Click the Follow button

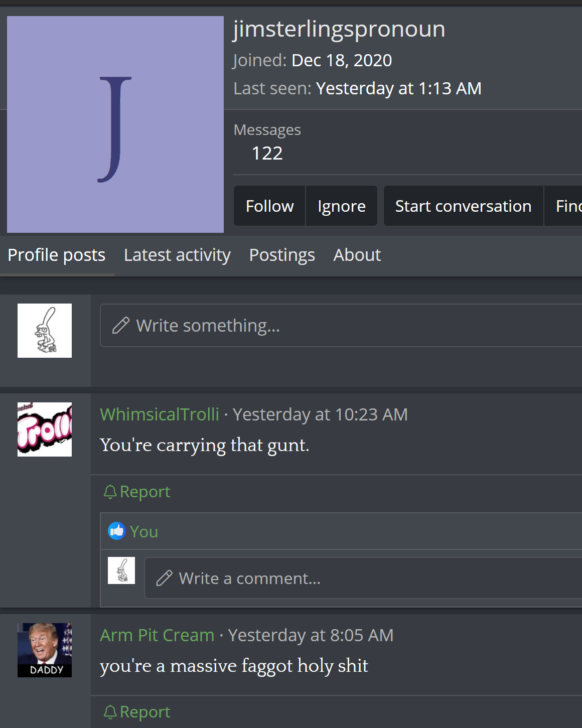(269, 206)
